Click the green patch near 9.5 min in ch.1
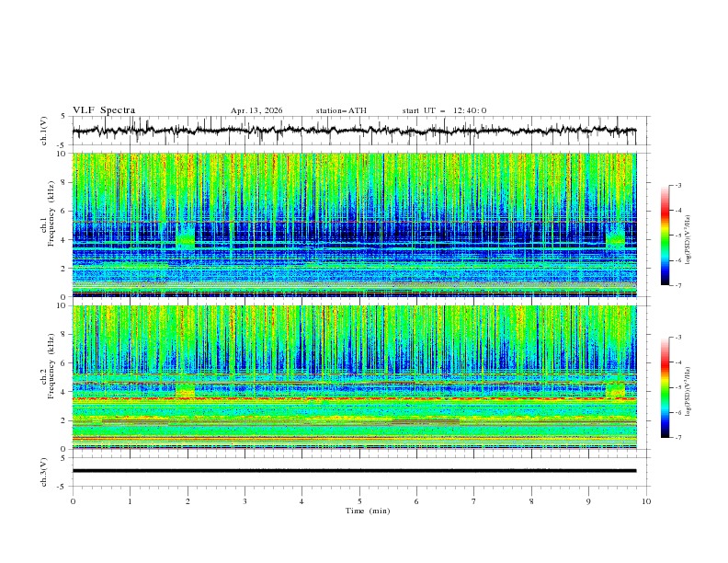This screenshot has height=563, width=728. [616, 237]
